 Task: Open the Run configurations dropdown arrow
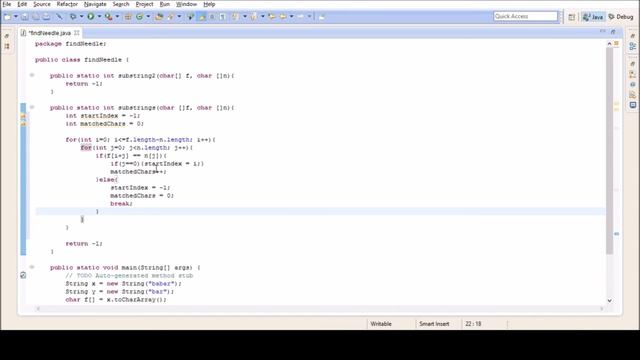coord(99,16)
